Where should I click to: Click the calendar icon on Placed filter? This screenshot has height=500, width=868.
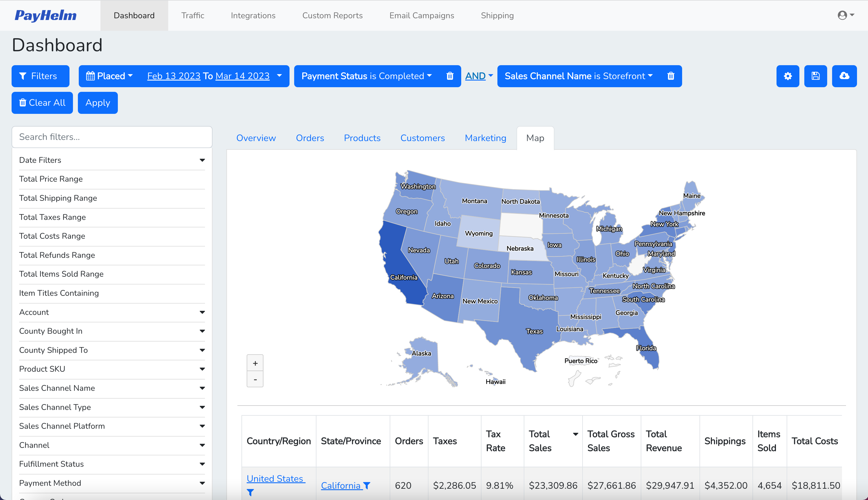point(91,76)
